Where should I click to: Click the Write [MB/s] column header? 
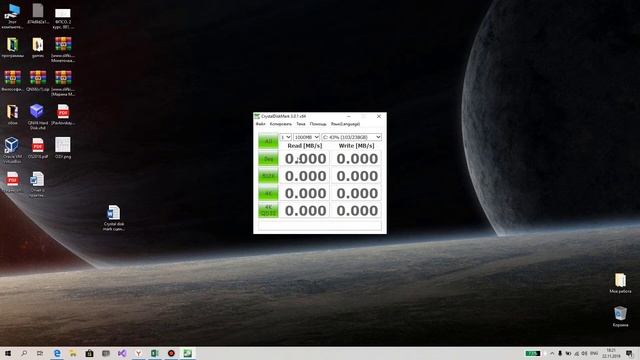[356, 146]
